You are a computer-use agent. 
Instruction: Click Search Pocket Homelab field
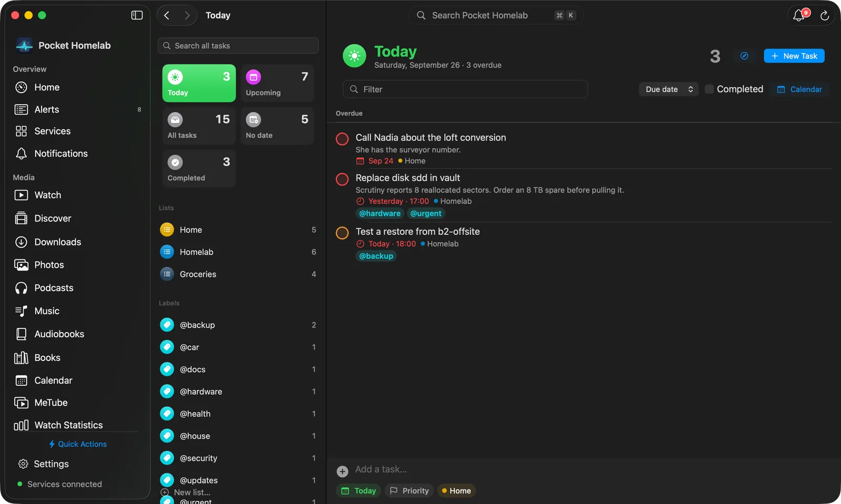pos(496,15)
